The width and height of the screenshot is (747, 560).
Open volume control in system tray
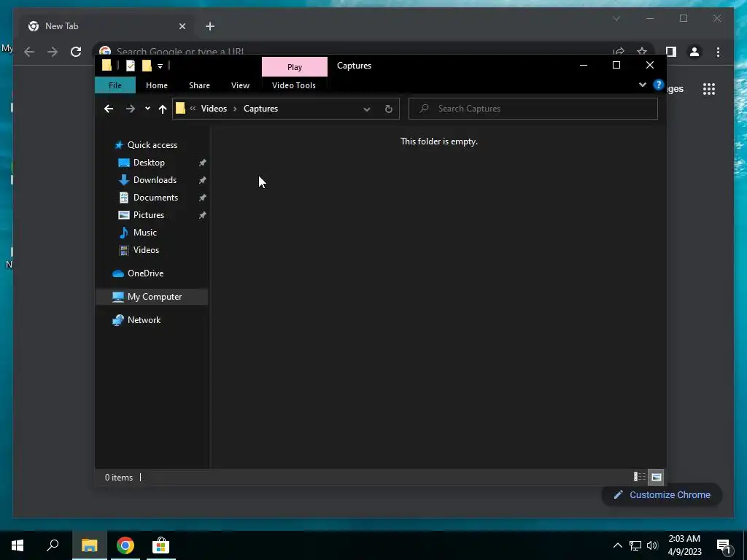point(652,545)
